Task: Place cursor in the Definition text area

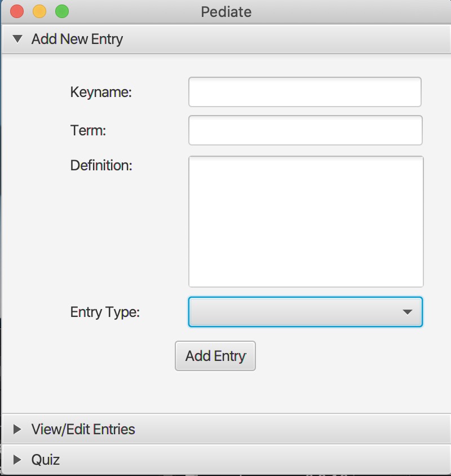Action: [x=306, y=221]
